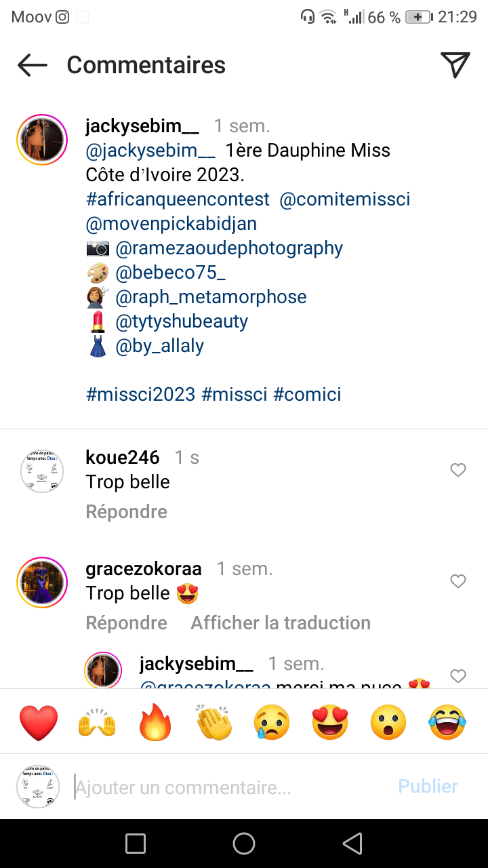Insert fire emoji reaction

(x=156, y=722)
